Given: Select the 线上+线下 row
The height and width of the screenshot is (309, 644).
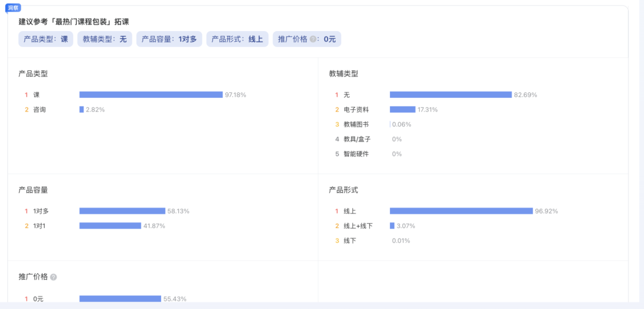Looking at the screenshot, I should click(358, 225).
